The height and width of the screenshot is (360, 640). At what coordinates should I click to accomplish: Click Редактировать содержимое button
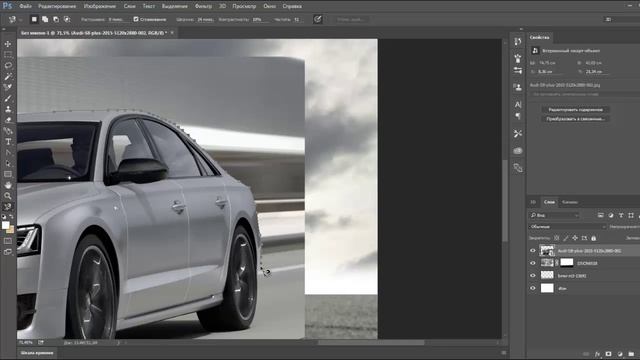pyautogui.click(x=576, y=110)
